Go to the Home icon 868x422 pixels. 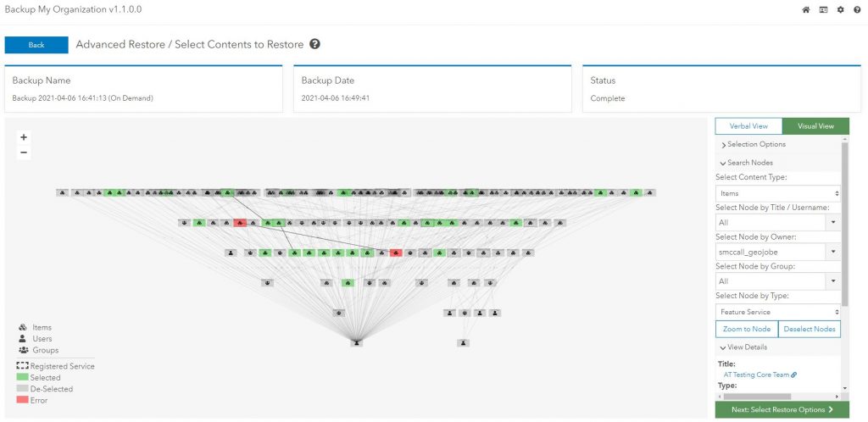[806, 9]
